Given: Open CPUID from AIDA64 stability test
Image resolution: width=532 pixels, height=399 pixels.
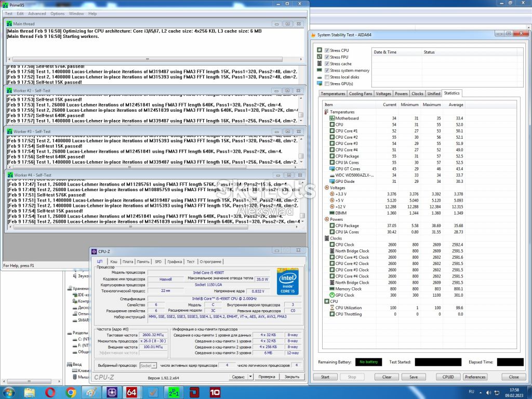Looking at the screenshot, I should point(448,377).
